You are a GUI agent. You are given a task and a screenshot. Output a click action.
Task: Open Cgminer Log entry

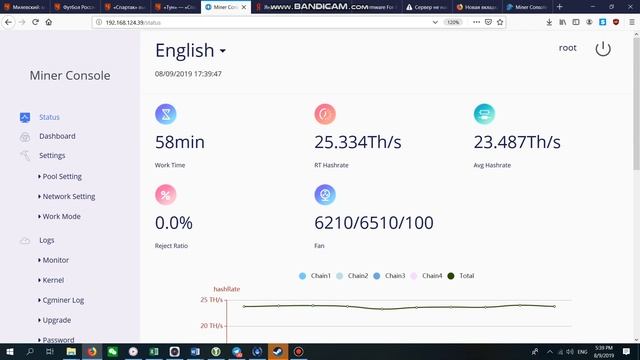tap(61, 300)
